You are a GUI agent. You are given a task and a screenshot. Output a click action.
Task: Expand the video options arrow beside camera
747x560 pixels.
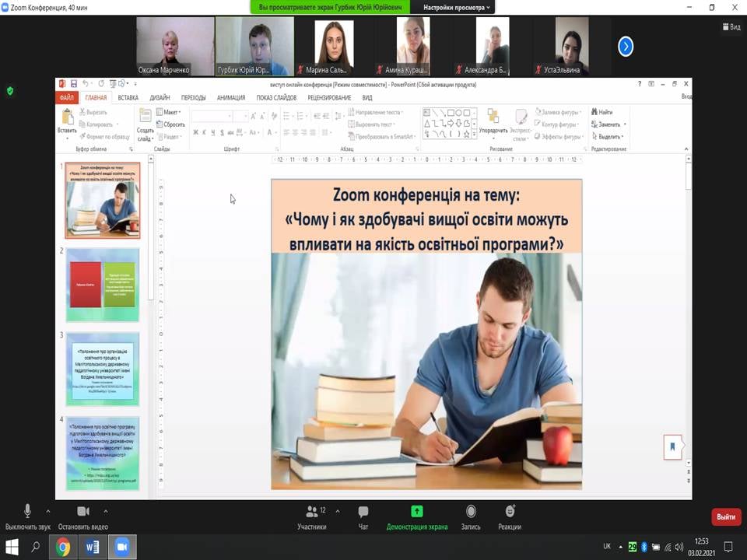click(106, 511)
